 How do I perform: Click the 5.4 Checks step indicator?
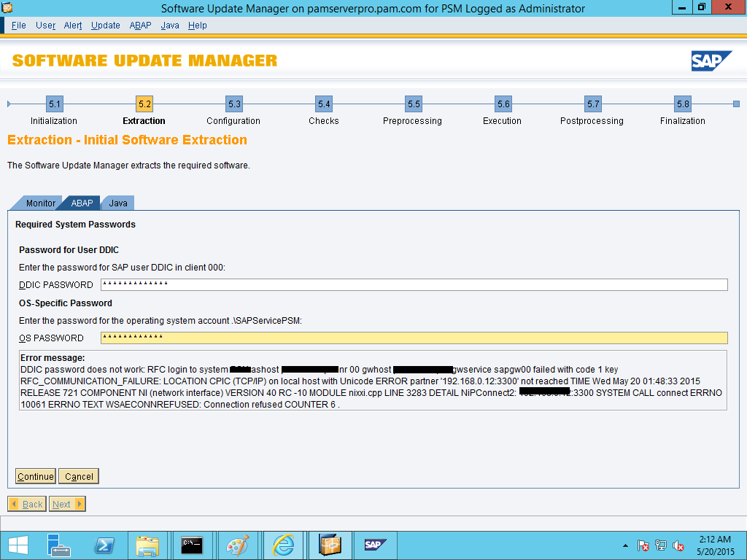323,104
